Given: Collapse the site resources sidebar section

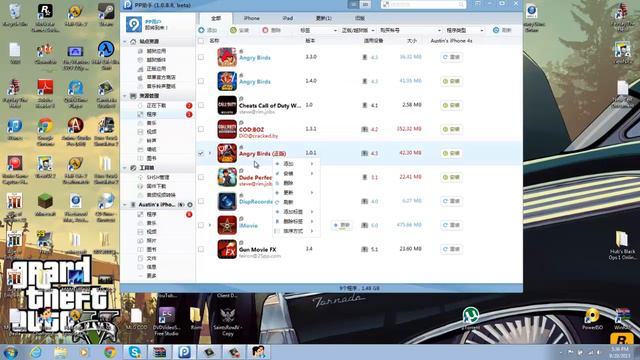Looking at the screenshot, I should point(125,42).
